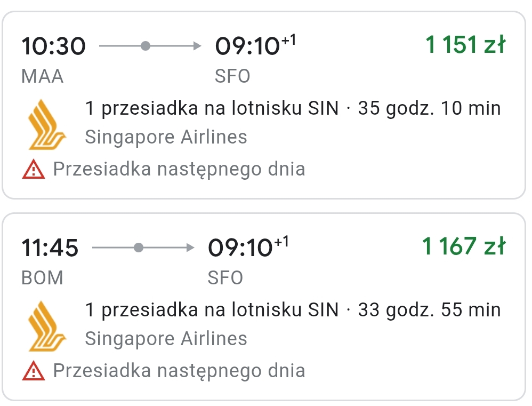This screenshot has height=406, width=532.
Task: Click Singapore Airlines name in second card
Action: point(166,338)
